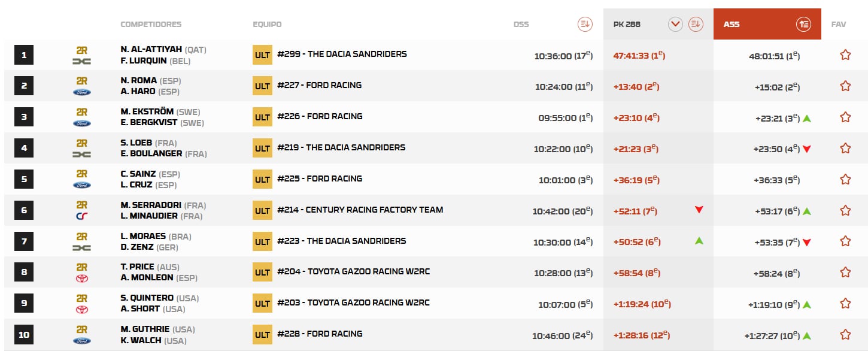
Task: Toggle favorite star for N. Roma
Action: click(845, 86)
